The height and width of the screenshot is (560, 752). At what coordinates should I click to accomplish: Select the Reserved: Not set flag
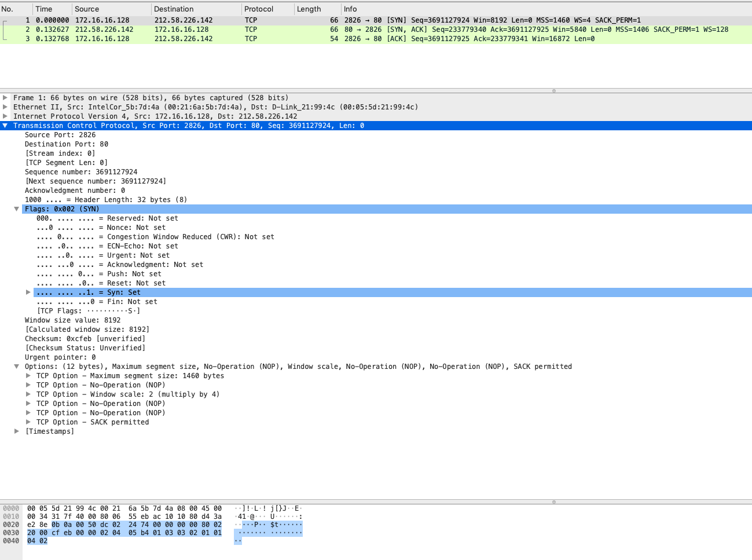[107, 218]
